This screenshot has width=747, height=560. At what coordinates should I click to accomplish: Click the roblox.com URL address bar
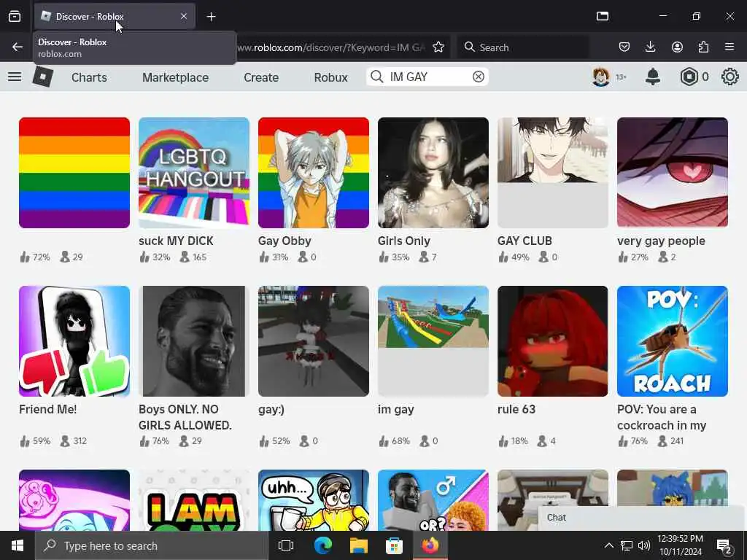pyautogui.click(x=332, y=47)
